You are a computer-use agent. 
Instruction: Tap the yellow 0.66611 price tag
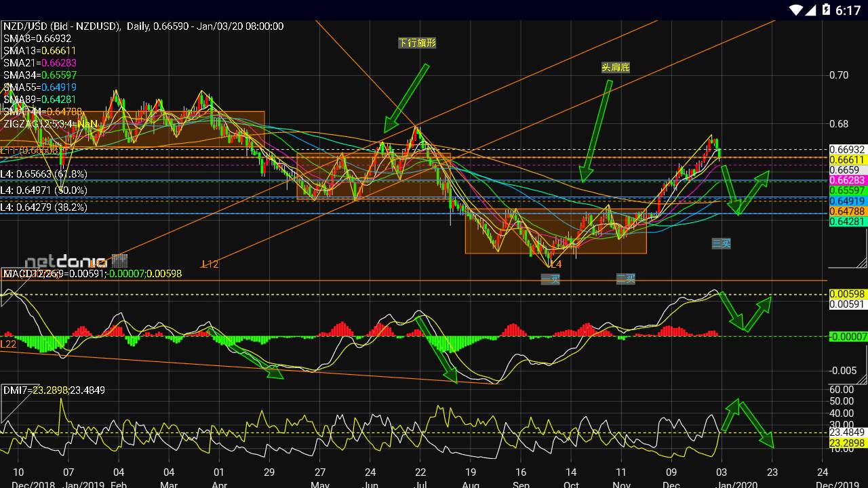[x=848, y=160]
